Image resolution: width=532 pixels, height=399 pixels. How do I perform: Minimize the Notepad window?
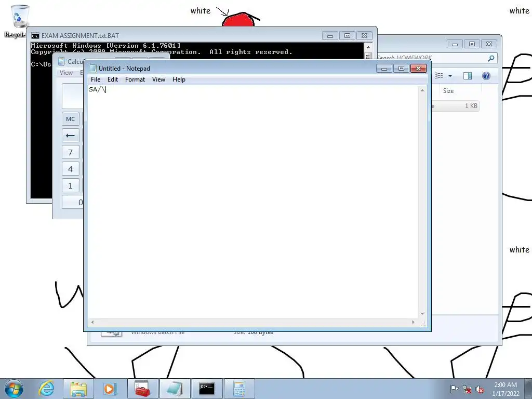[384, 69]
